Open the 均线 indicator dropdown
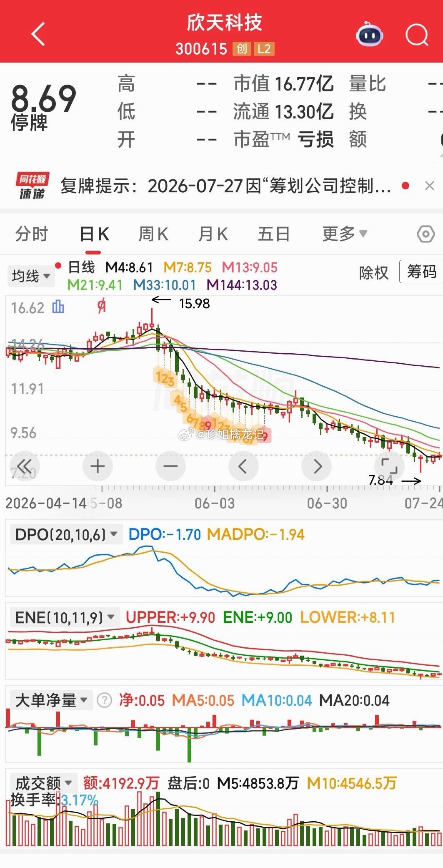443x868 pixels. point(31,276)
